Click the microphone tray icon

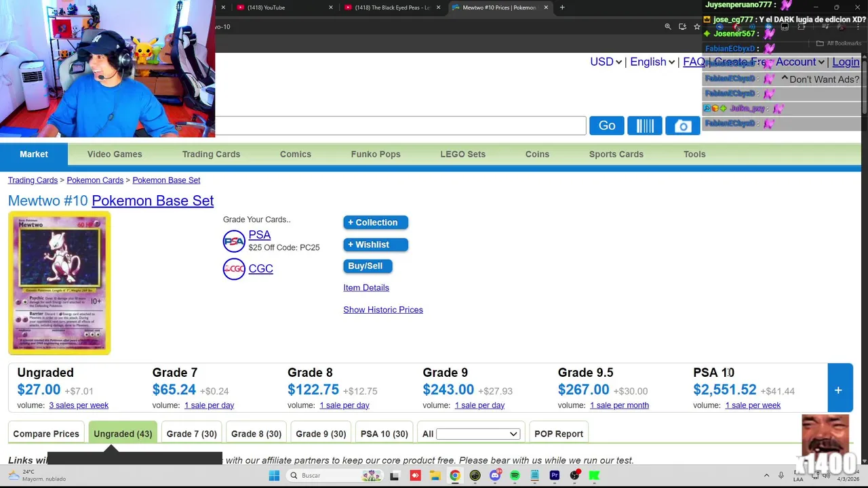pos(781,476)
